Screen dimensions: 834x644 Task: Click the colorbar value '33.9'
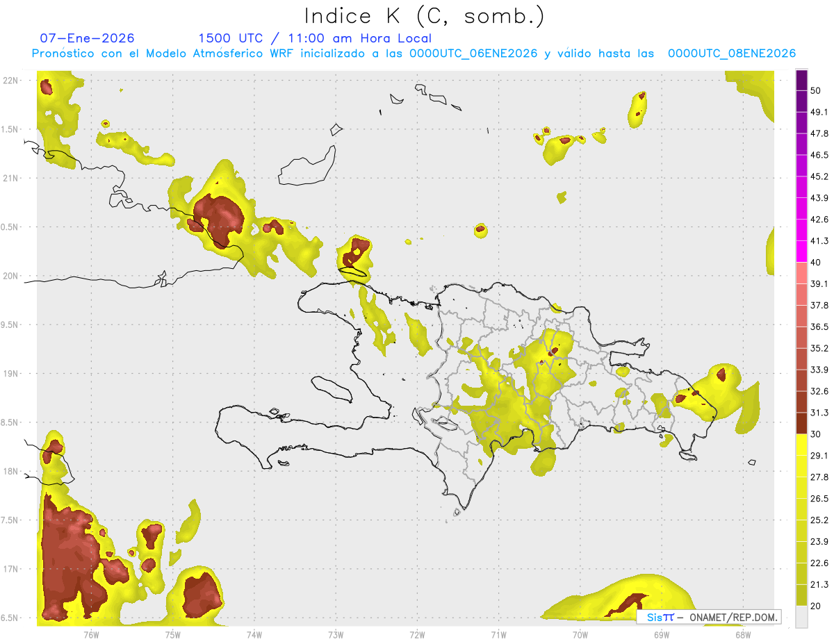pyautogui.click(x=819, y=370)
